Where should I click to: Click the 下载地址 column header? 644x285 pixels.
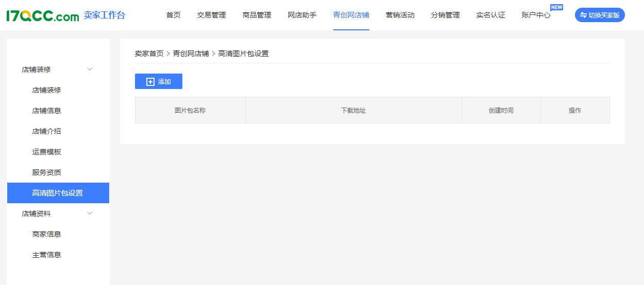353,111
